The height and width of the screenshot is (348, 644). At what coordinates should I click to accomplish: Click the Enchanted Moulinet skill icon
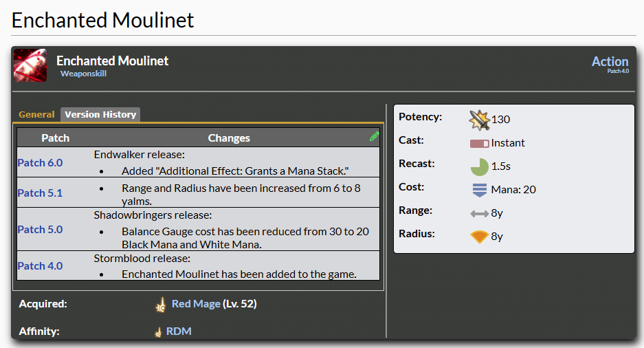click(30, 65)
